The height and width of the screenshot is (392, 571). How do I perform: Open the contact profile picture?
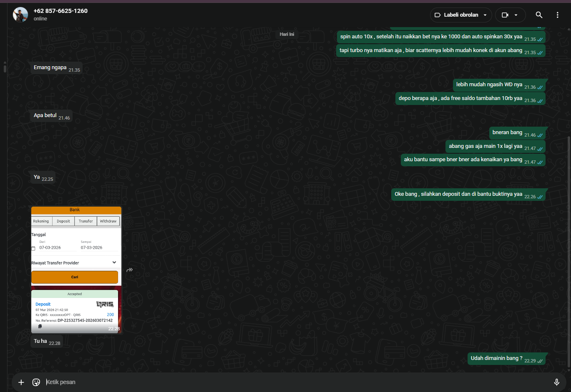coord(20,15)
